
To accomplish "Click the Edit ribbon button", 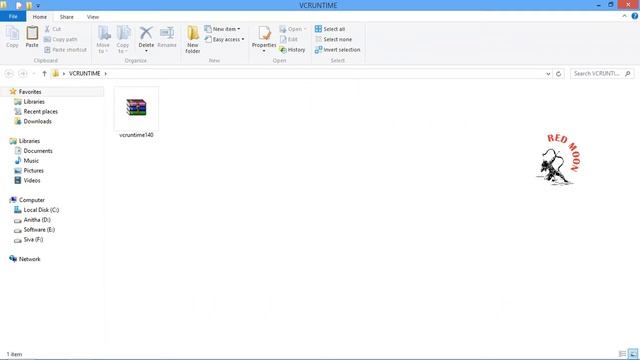I will [289, 39].
